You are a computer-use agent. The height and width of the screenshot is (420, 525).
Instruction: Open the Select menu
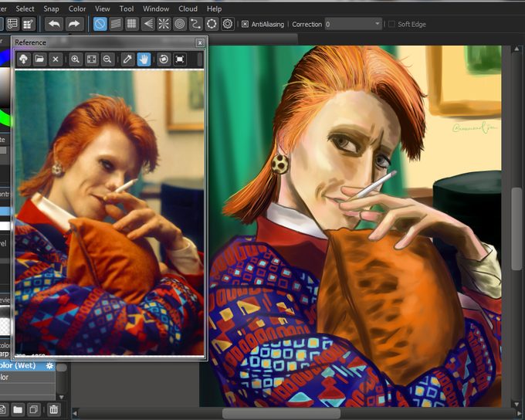(x=25, y=8)
